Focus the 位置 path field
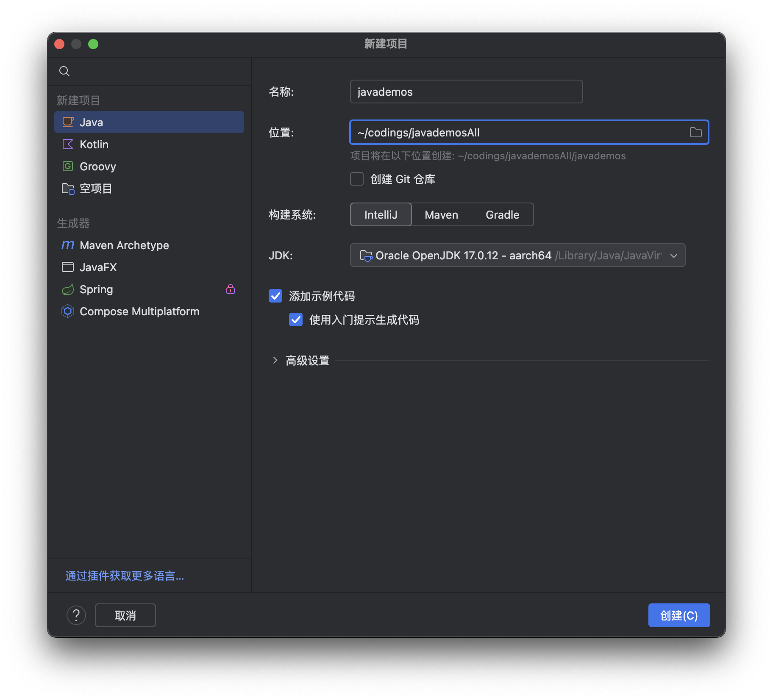The image size is (773, 700). [529, 132]
